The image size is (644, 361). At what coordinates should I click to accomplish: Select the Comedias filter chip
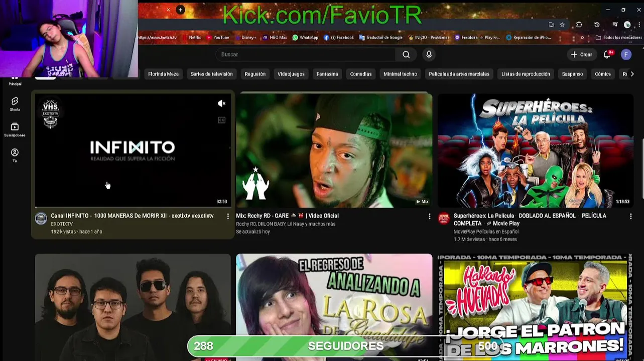tap(361, 74)
